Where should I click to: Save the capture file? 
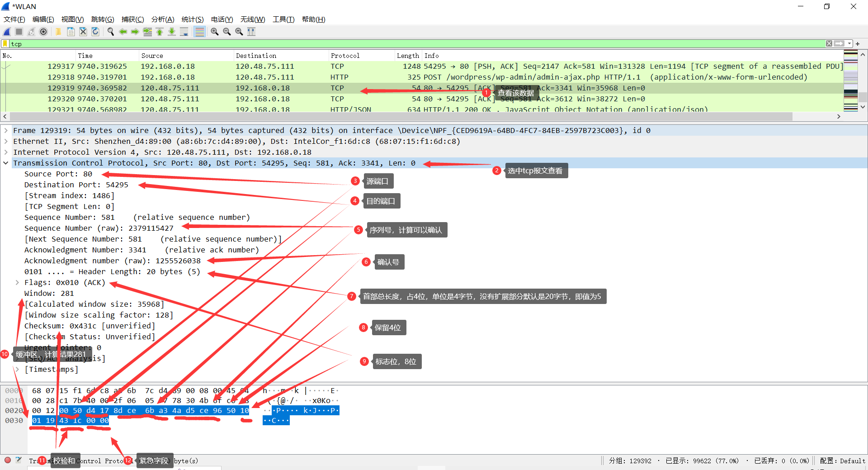[71, 32]
